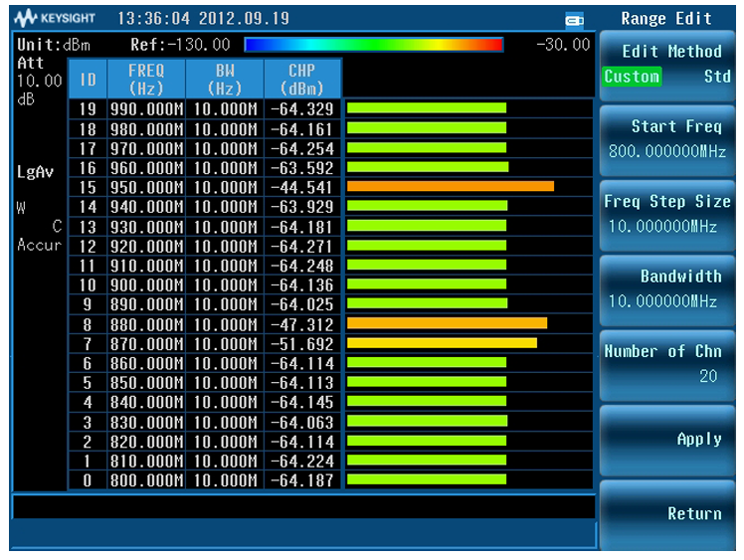Click the -64.224 power value
The width and height of the screenshot is (744, 560).
pyautogui.click(x=302, y=461)
